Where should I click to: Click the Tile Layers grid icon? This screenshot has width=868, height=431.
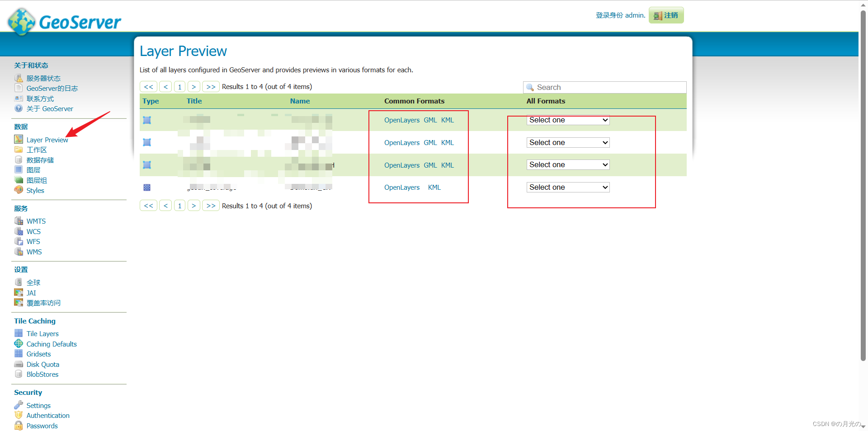click(19, 333)
